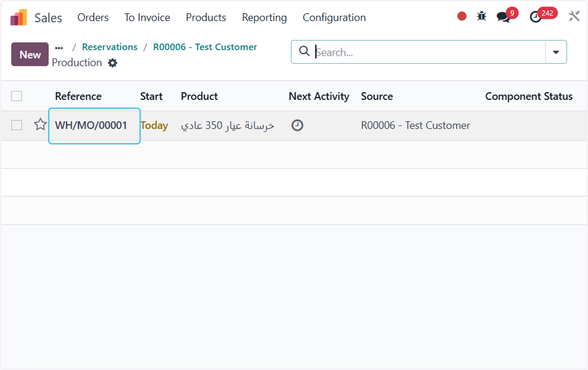Tick the select-all checkbox in table header
Screen dimensions: 588x370
17,96
